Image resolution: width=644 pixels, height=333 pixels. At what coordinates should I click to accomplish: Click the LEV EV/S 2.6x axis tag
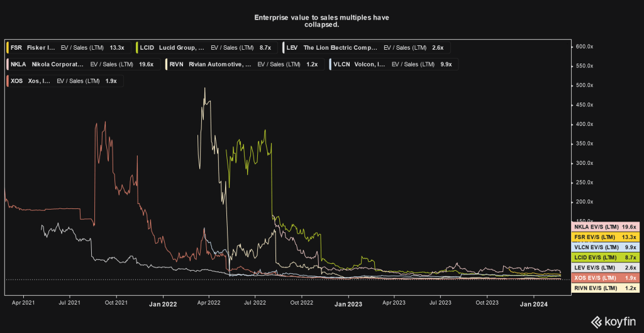[604, 268]
